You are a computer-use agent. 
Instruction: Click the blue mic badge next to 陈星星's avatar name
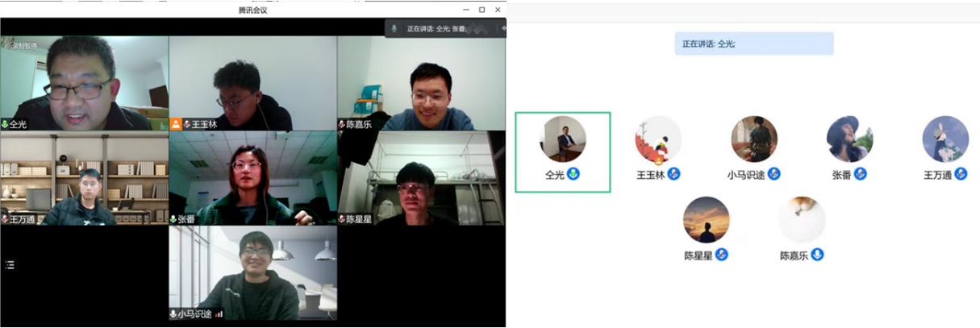point(722,255)
